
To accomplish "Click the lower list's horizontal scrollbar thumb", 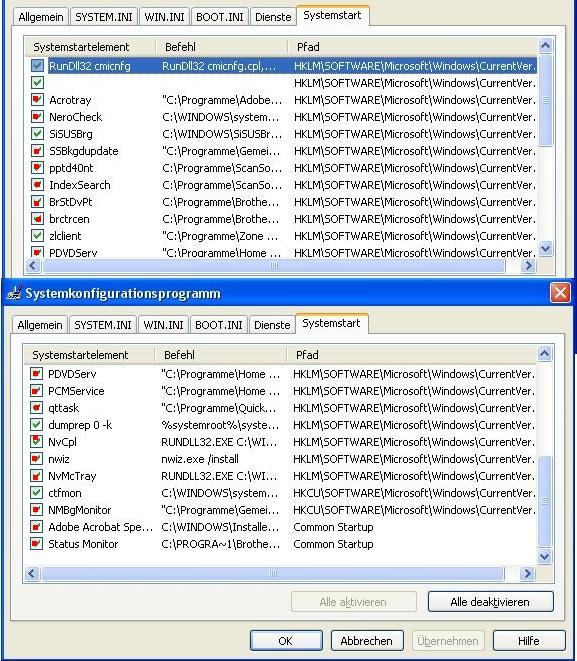I will click(x=273, y=573).
